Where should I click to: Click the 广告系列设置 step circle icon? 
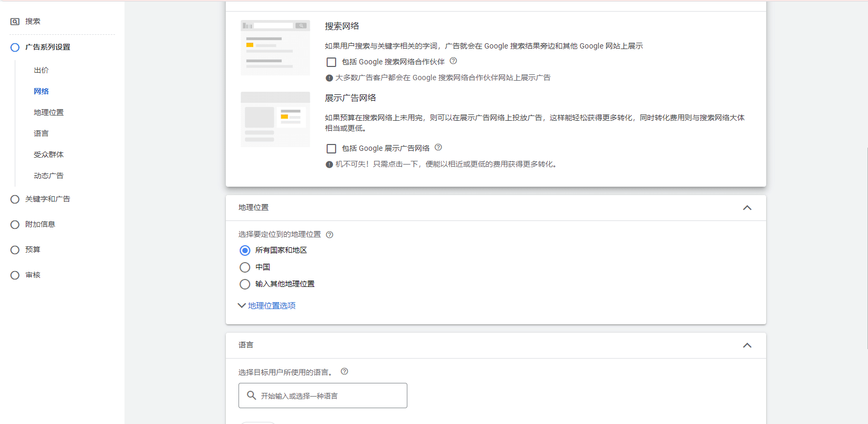click(x=15, y=47)
